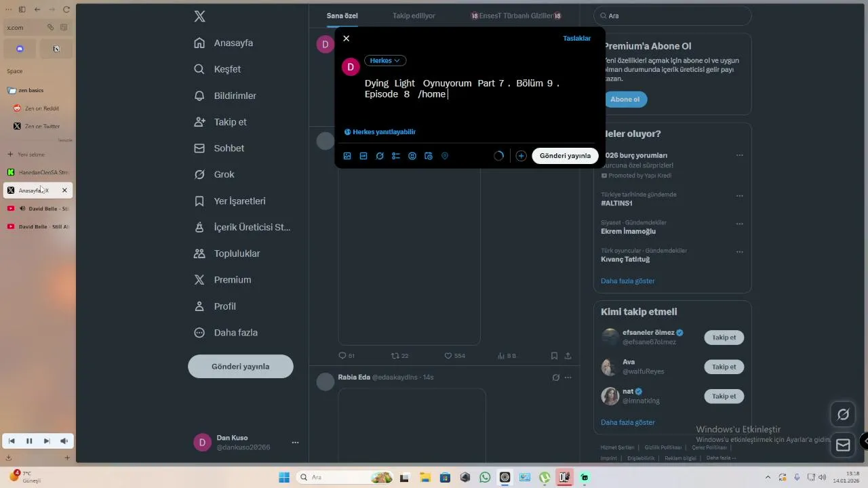
Task: Reply to the post with 61 replies
Action: [347, 356]
